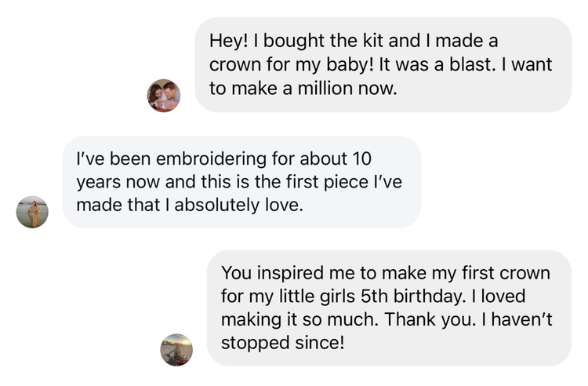The image size is (588, 386).
Task: Select the "You inspired me" message bubble
Action: point(388,308)
